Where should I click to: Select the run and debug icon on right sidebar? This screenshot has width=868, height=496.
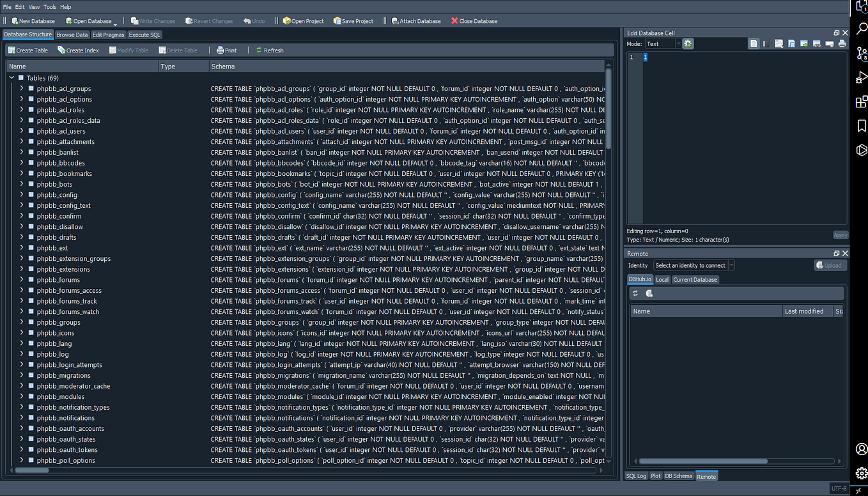(861, 77)
